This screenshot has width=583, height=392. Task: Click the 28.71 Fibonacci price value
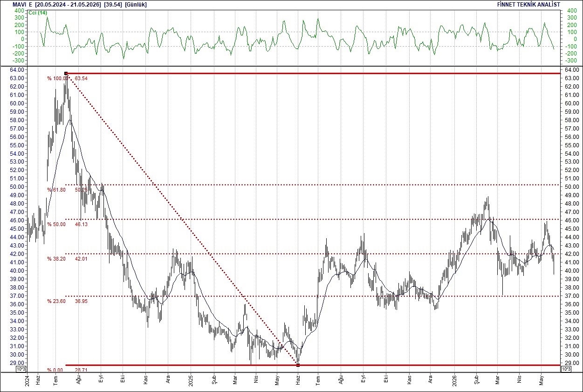81,370
